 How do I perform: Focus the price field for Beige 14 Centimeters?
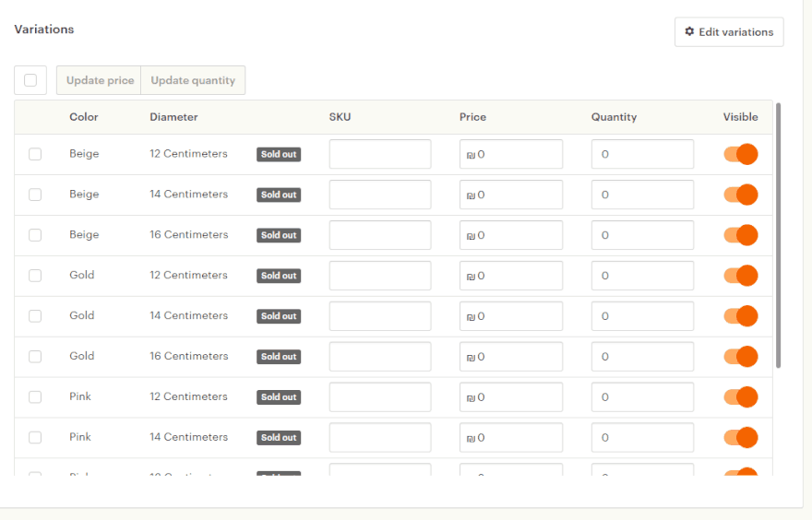(511, 195)
